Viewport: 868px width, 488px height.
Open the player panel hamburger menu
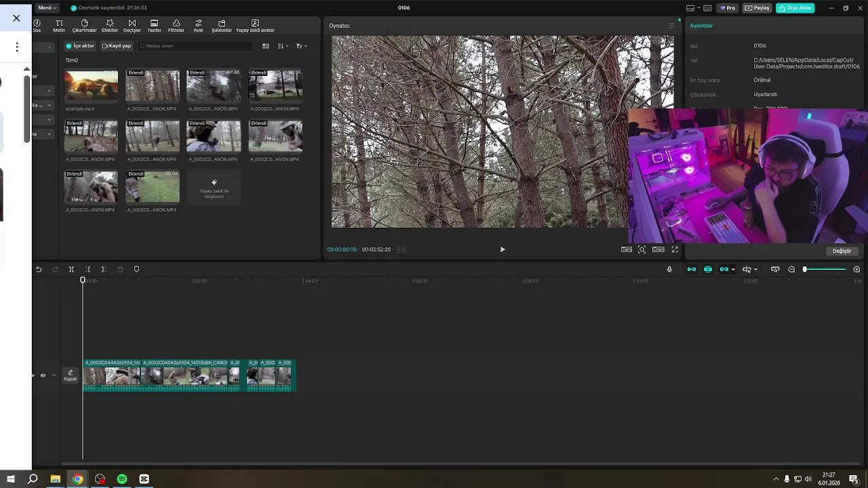coord(671,26)
